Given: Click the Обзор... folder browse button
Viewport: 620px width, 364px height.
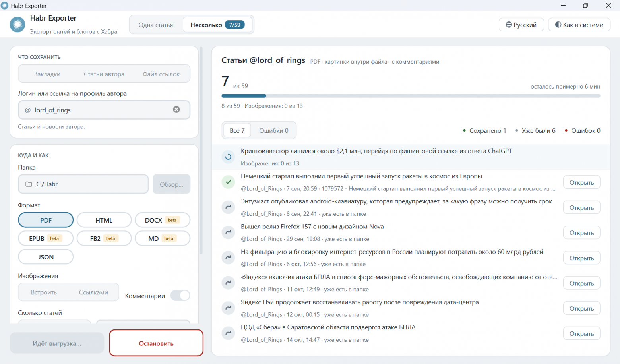Looking at the screenshot, I should pyautogui.click(x=172, y=184).
